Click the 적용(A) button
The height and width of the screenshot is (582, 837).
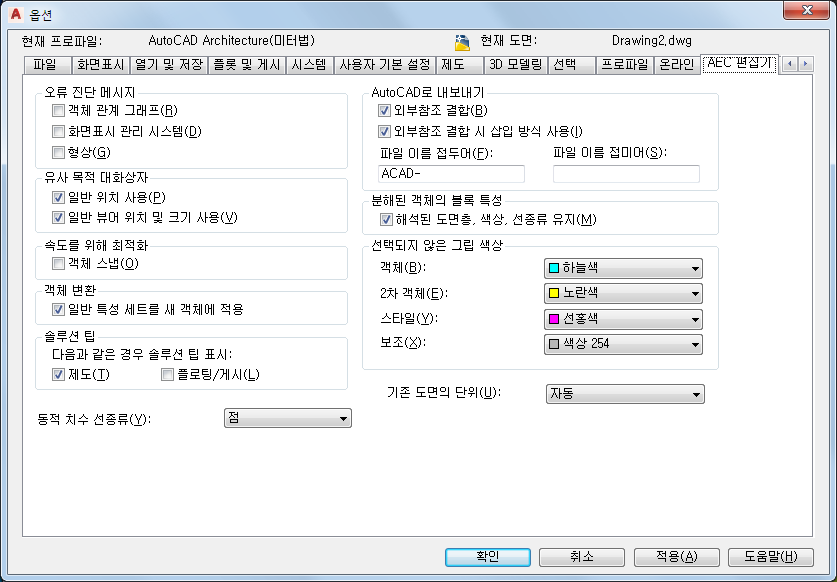677,557
